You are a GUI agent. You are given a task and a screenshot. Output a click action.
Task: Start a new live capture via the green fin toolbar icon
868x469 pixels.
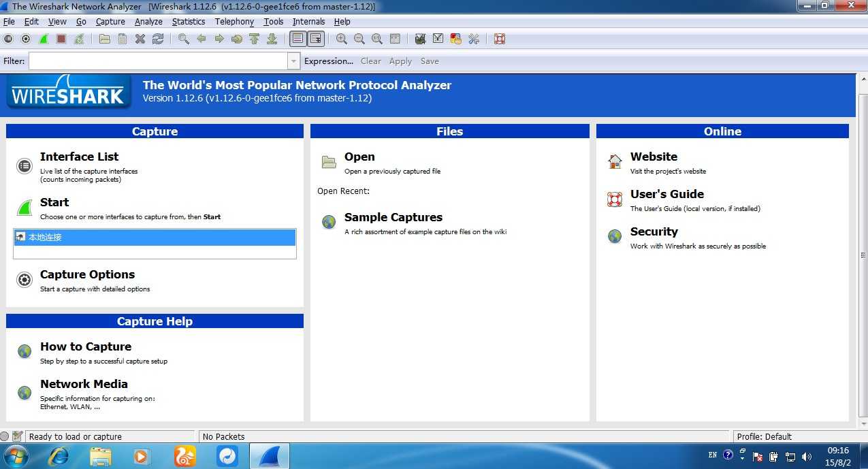[44, 39]
